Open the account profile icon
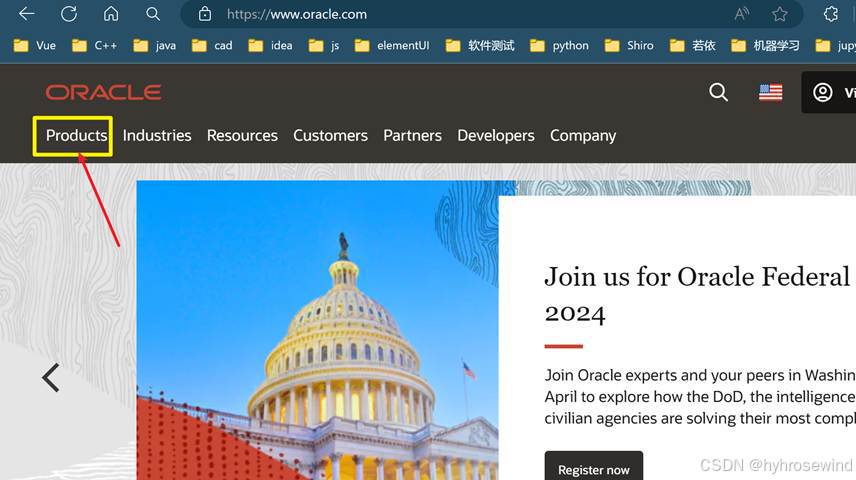This screenshot has width=856, height=480. 823,92
